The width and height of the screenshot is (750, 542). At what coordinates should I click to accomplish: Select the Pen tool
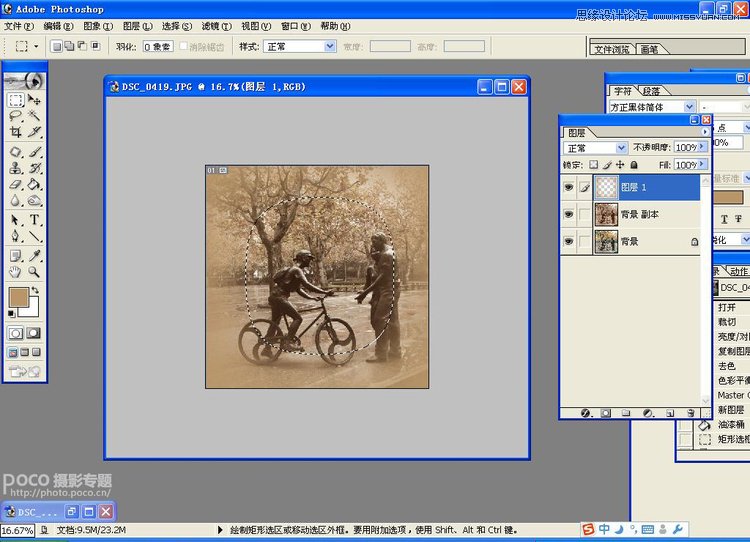[15, 236]
